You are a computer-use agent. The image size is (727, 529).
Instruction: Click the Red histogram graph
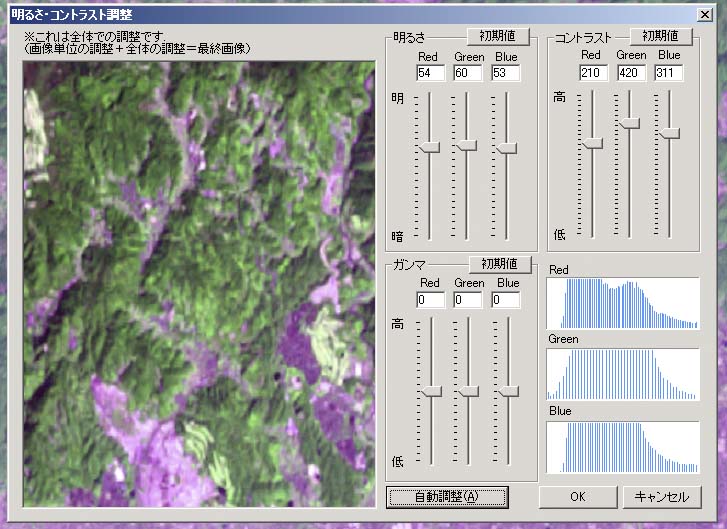623,304
